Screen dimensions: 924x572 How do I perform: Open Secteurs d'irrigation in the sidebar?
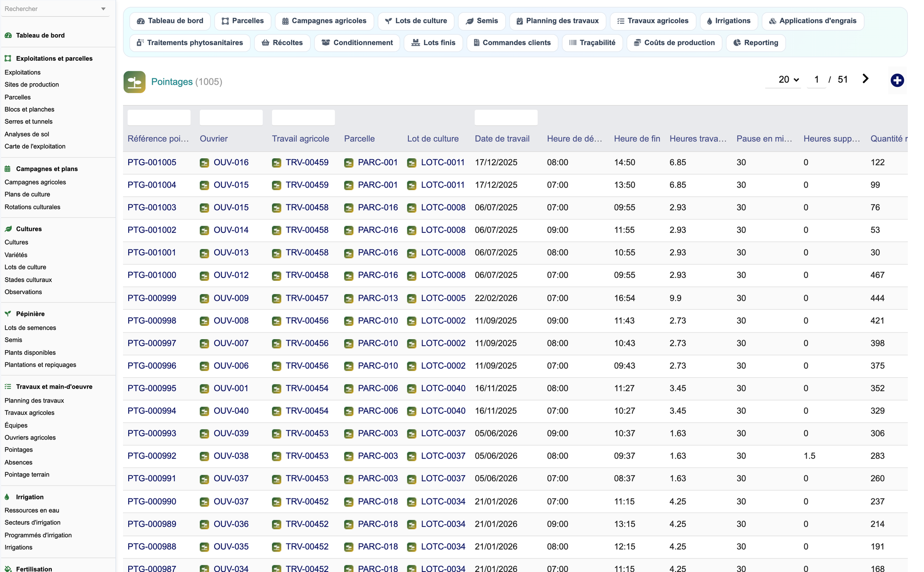(x=32, y=523)
